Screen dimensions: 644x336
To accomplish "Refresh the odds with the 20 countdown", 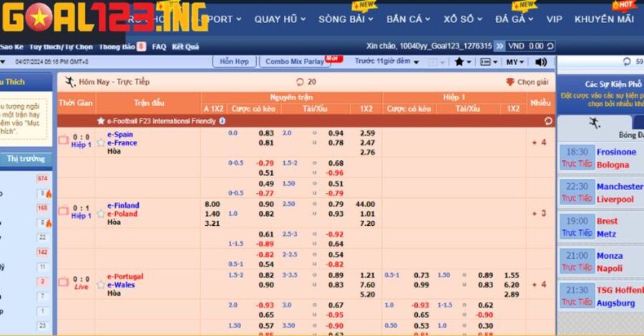I will point(306,82).
